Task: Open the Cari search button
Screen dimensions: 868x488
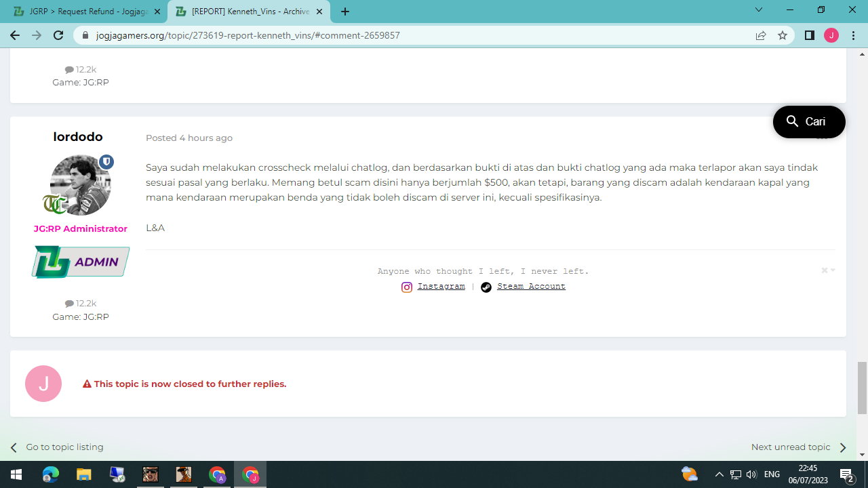Action: 809,122
